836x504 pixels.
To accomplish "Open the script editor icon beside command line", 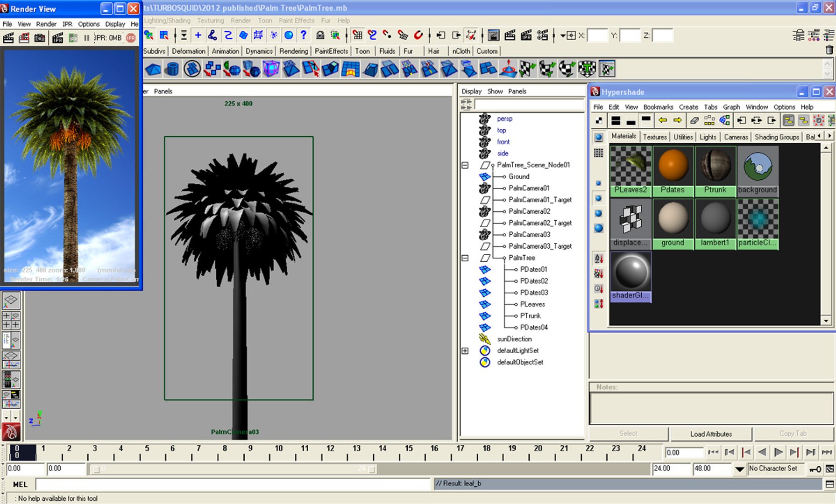I will 829,484.
